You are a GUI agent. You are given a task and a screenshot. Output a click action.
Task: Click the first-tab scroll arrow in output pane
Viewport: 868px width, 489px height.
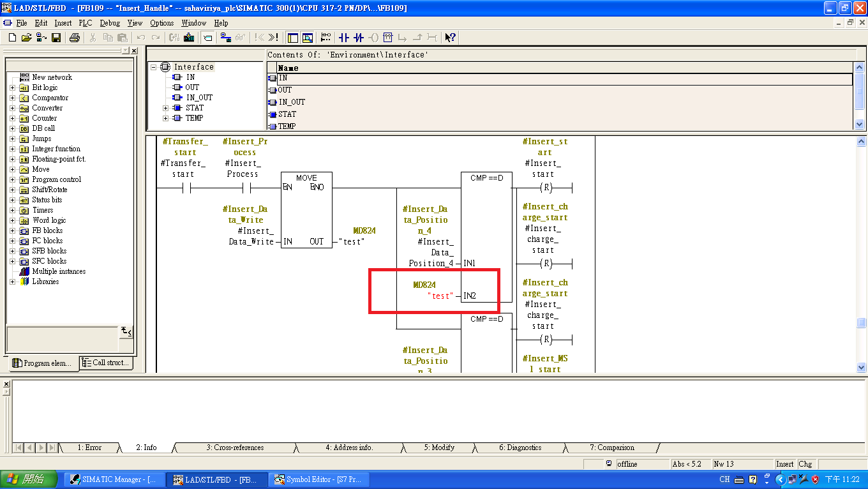tap(19, 448)
